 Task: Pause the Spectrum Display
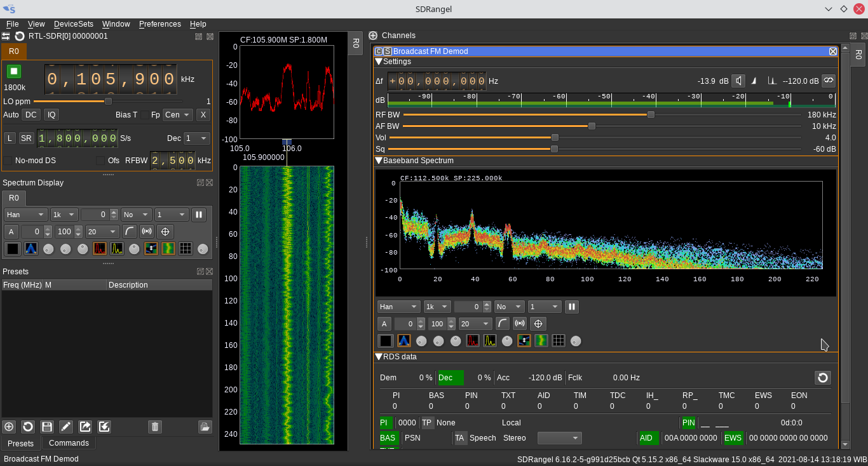[x=199, y=215]
